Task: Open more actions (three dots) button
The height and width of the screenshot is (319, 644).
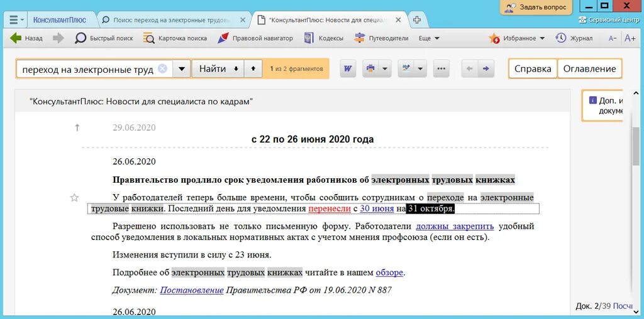Action: (x=441, y=68)
